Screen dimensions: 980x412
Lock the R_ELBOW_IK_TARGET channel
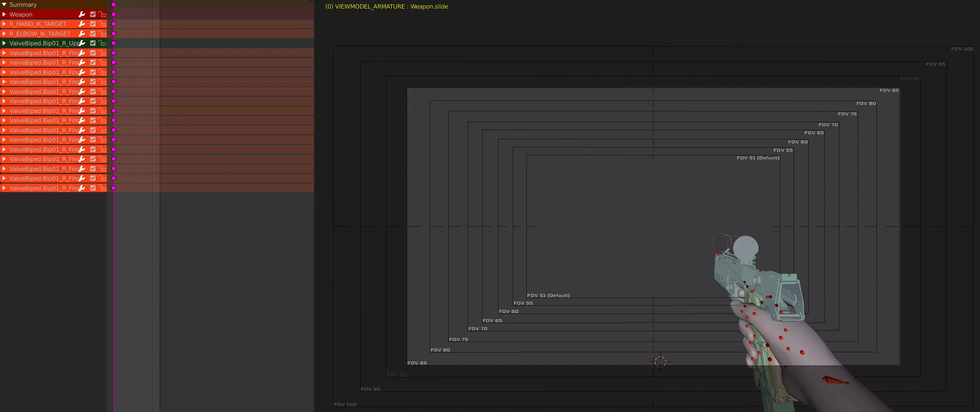102,33
